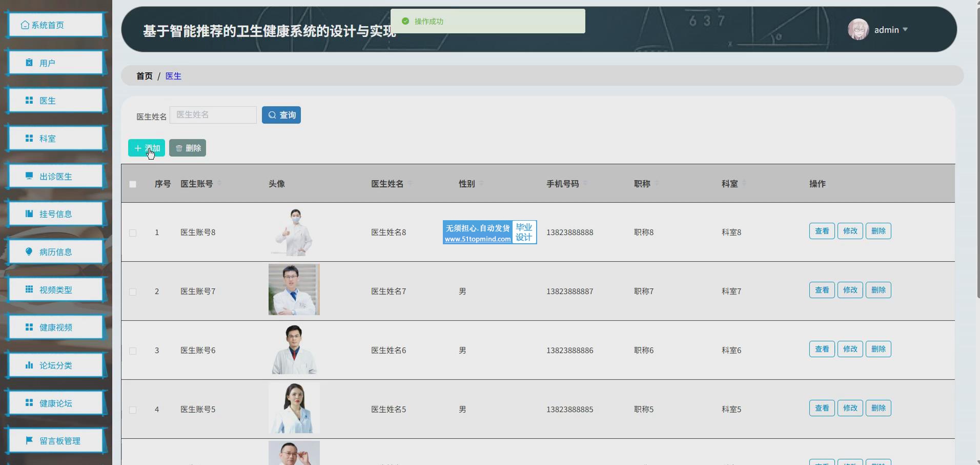Open the avatar photo of 医生姓名6

click(x=294, y=349)
